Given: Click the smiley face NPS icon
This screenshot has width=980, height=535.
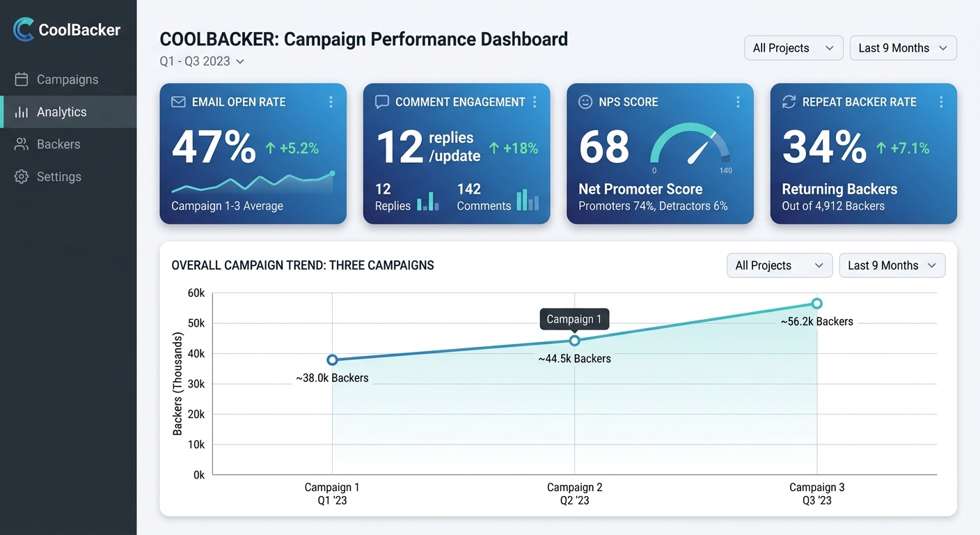Looking at the screenshot, I should click(x=585, y=102).
